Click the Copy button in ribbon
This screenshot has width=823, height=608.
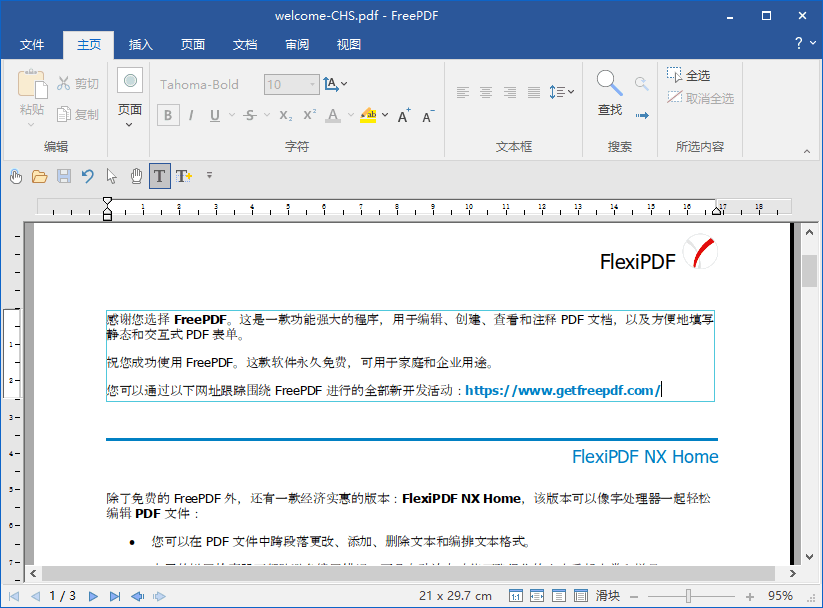tap(78, 114)
